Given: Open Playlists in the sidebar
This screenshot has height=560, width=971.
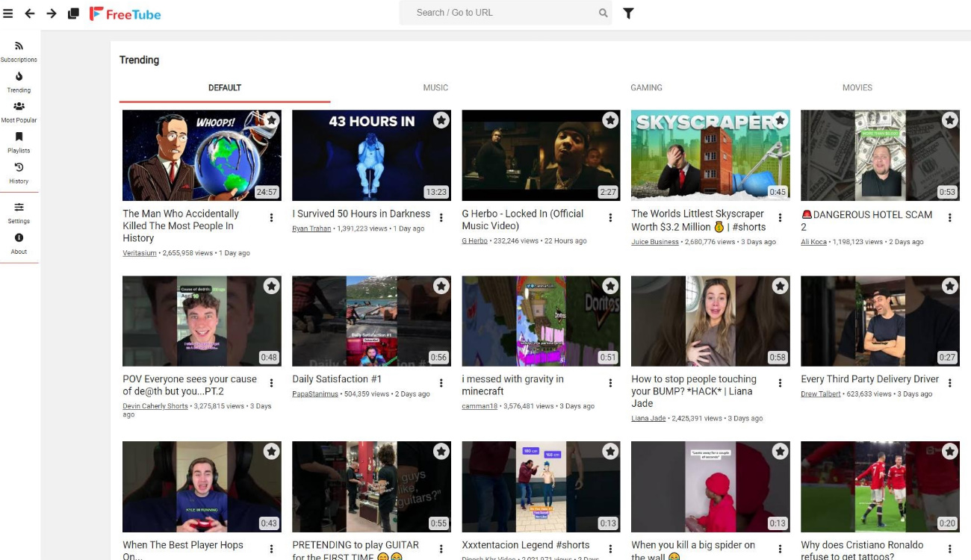Looking at the screenshot, I should pos(19,143).
